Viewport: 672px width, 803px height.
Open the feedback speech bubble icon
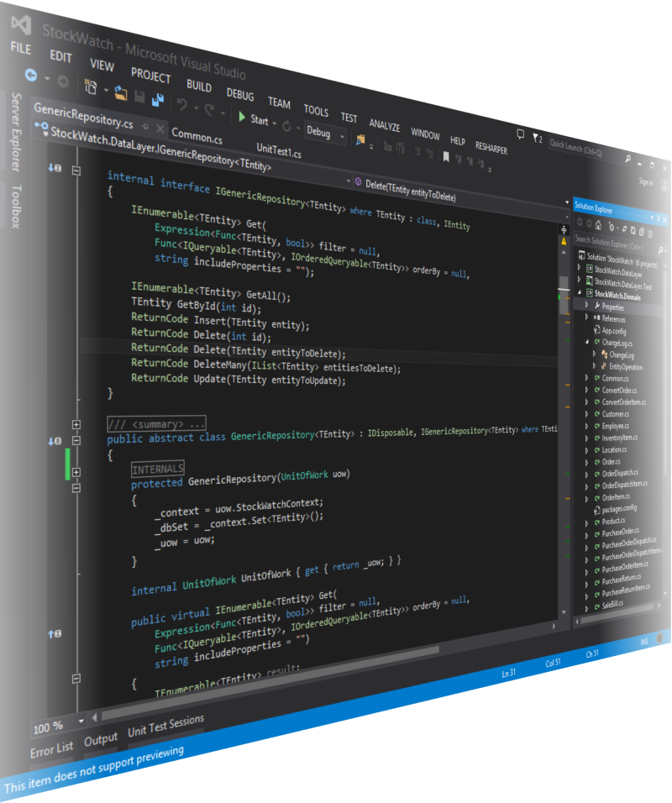(x=521, y=134)
